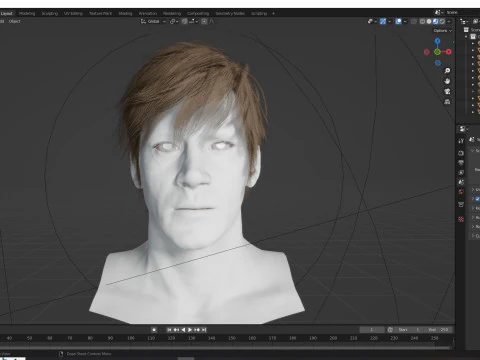
Task: Click the stop button in the timeline
Action: click(x=154, y=330)
